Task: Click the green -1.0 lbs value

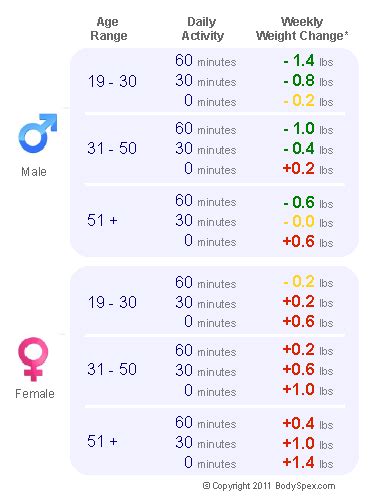Action: [x=308, y=129]
